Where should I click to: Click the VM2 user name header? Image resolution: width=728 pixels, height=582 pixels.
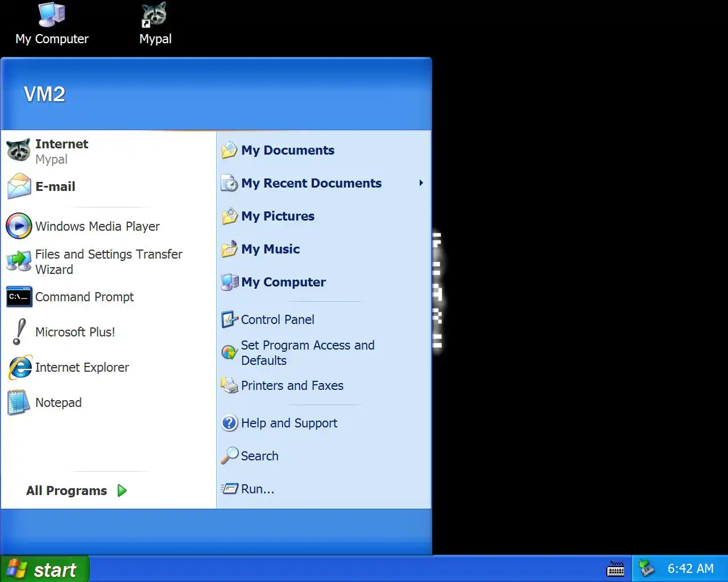pyautogui.click(x=44, y=94)
